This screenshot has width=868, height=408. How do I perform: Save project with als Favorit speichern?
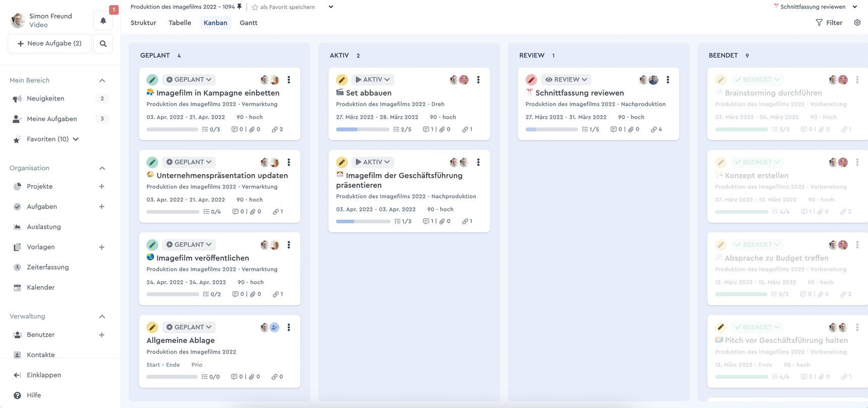pyautogui.click(x=283, y=7)
